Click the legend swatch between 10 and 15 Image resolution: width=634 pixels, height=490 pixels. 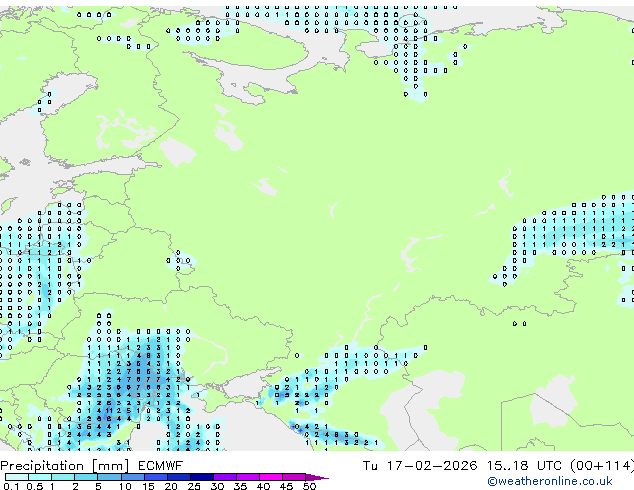(133, 477)
